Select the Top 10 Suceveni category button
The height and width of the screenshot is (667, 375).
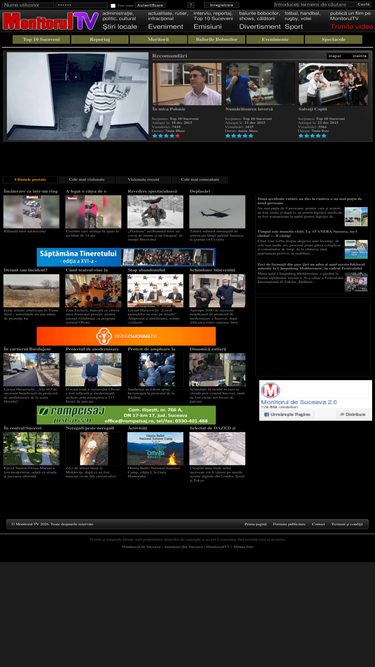[41, 40]
